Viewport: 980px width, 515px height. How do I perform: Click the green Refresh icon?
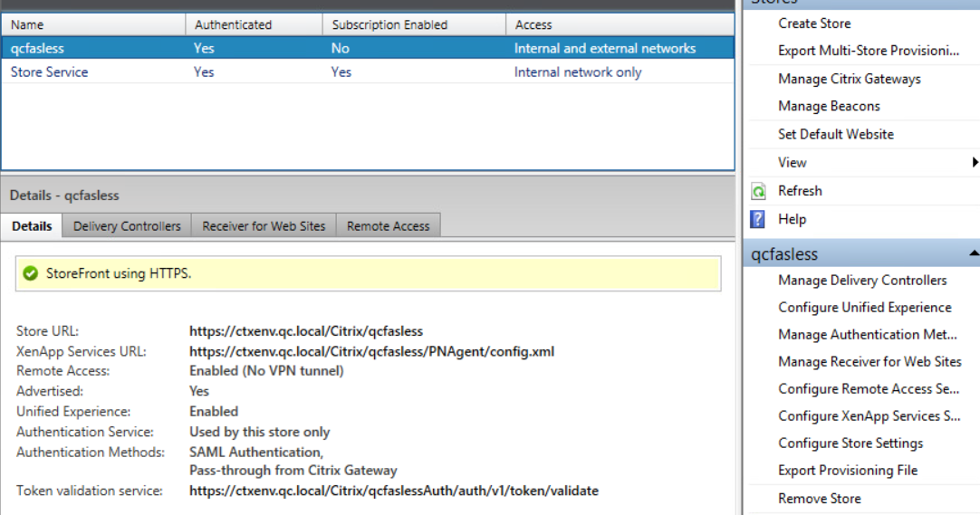point(759,191)
